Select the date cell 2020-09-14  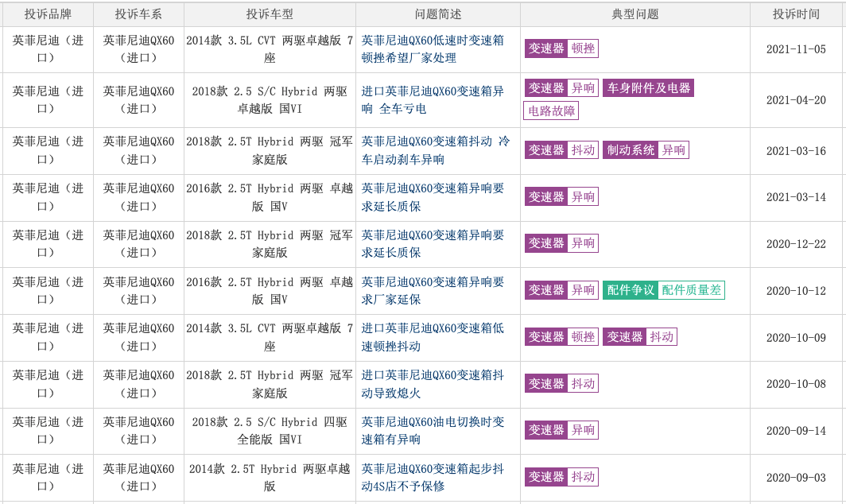[796, 431]
